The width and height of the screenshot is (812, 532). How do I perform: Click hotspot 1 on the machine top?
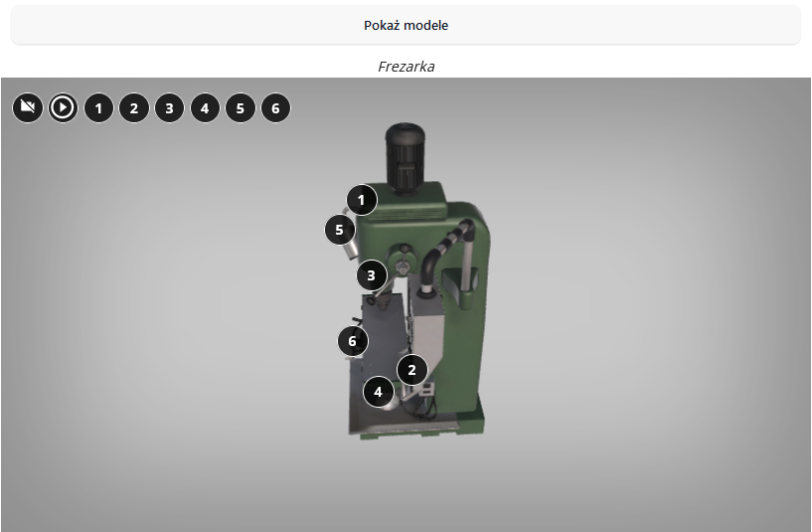[x=362, y=200]
